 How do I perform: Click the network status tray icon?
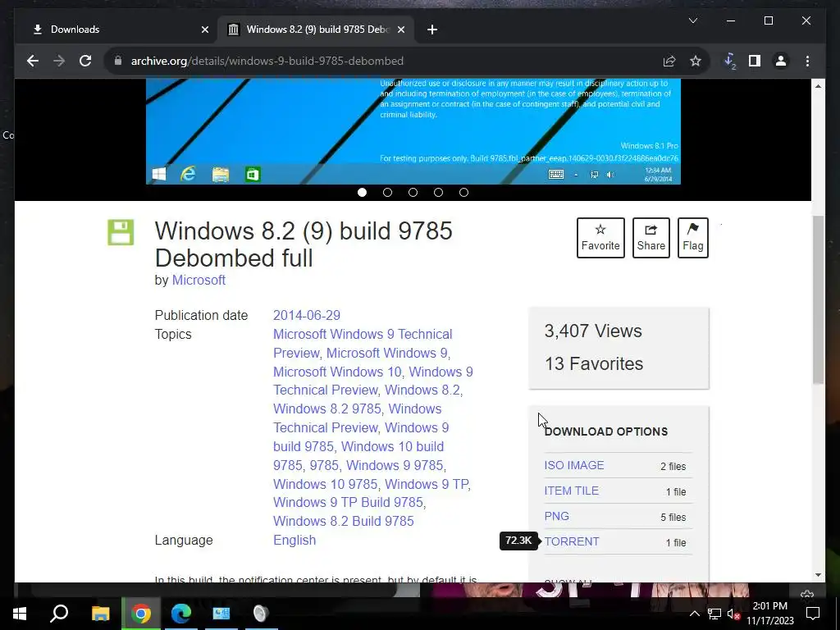pos(714,614)
